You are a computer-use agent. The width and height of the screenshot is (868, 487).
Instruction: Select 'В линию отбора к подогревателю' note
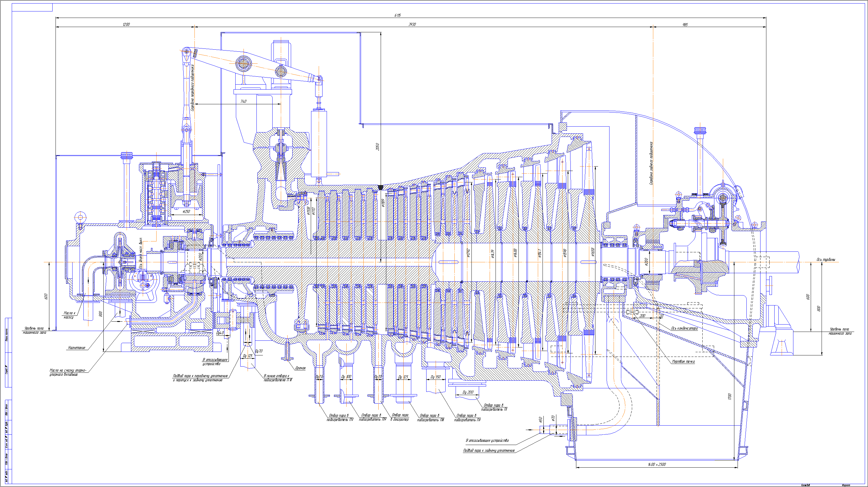pyautogui.click(x=278, y=378)
